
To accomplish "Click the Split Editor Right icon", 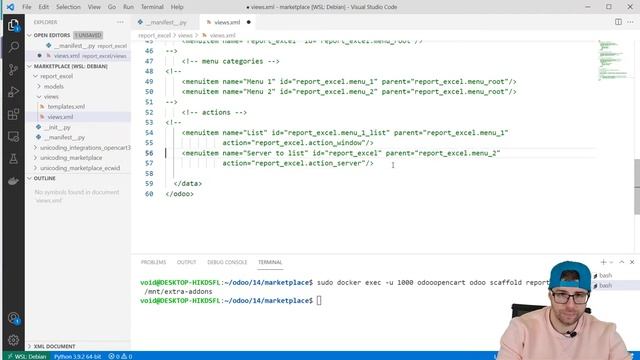I will pyautogui.click(x=618, y=22).
